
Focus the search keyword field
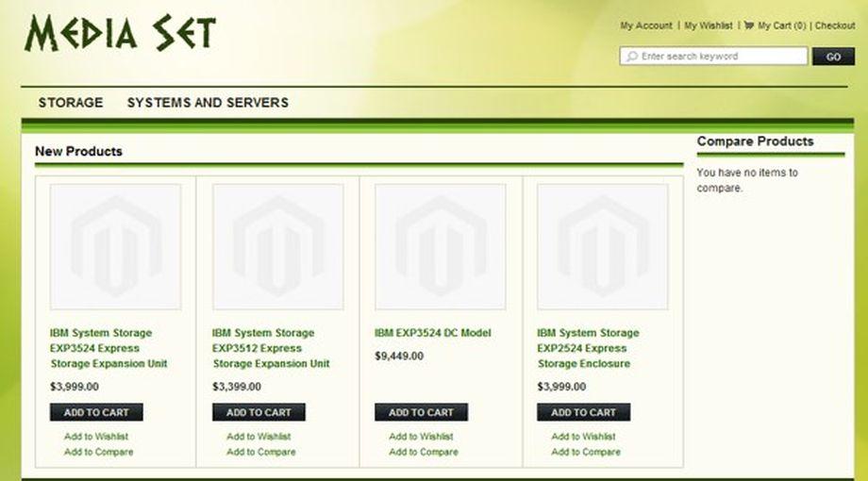[713, 57]
